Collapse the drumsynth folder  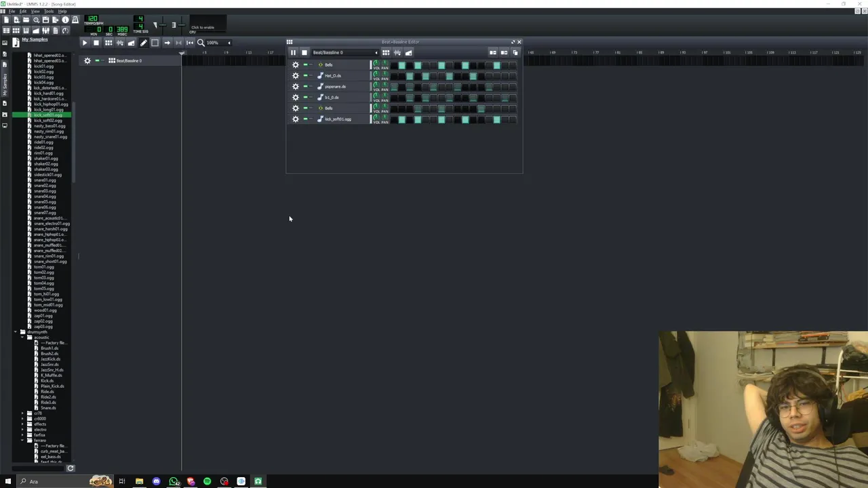(x=15, y=332)
